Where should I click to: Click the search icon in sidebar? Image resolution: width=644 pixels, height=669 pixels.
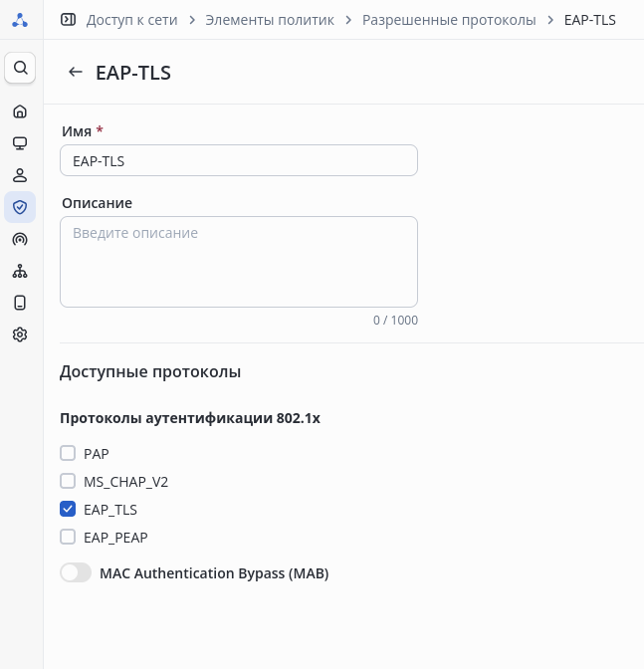(20, 68)
